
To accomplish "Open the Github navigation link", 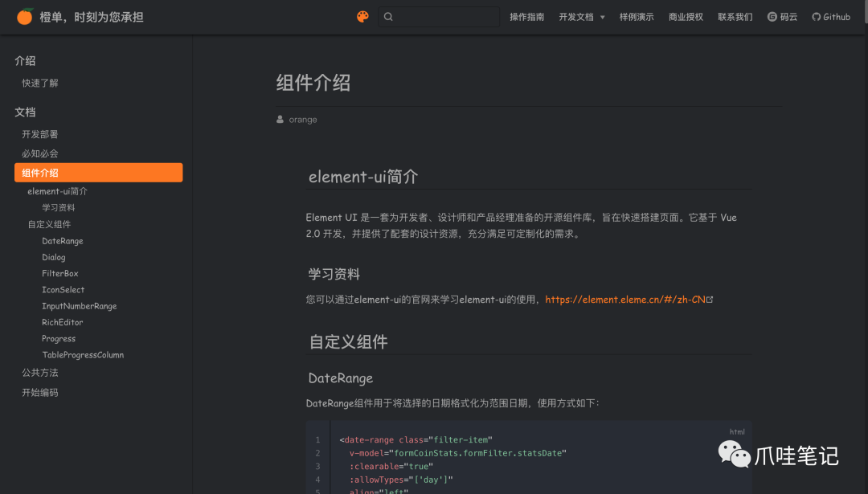I will pyautogui.click(x=831, y=17).
